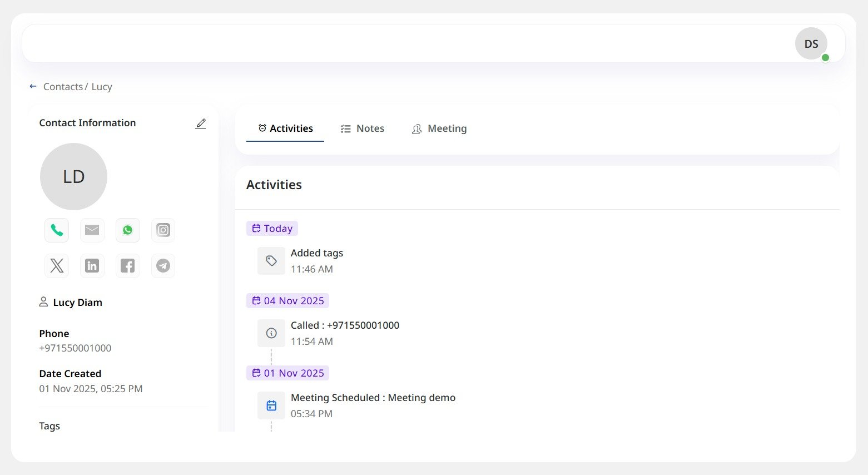Click the LD contact avatar

click(73, 177)
